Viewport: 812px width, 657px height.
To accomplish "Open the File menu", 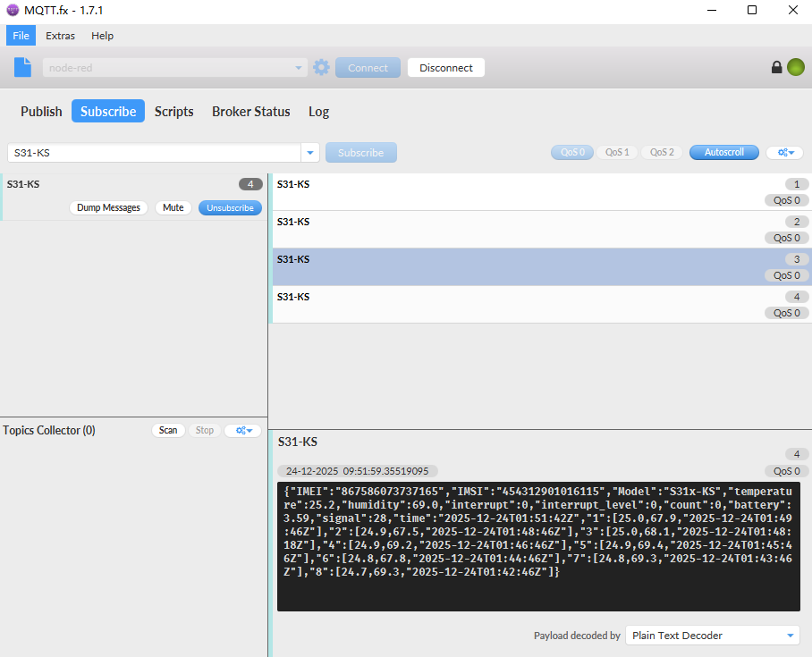I will pyautogui.click(x=21, y=36).
